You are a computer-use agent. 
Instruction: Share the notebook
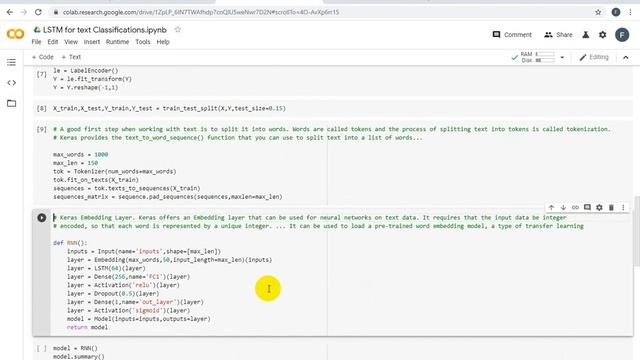coord(558,35)
